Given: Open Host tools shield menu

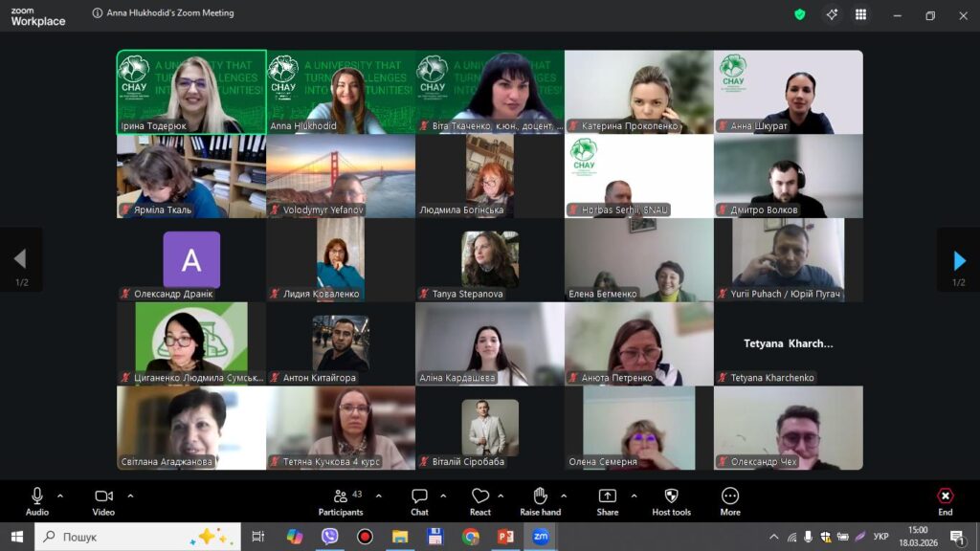Looking at the screenshot, I should pyautogui.click(x=671, y=501).
